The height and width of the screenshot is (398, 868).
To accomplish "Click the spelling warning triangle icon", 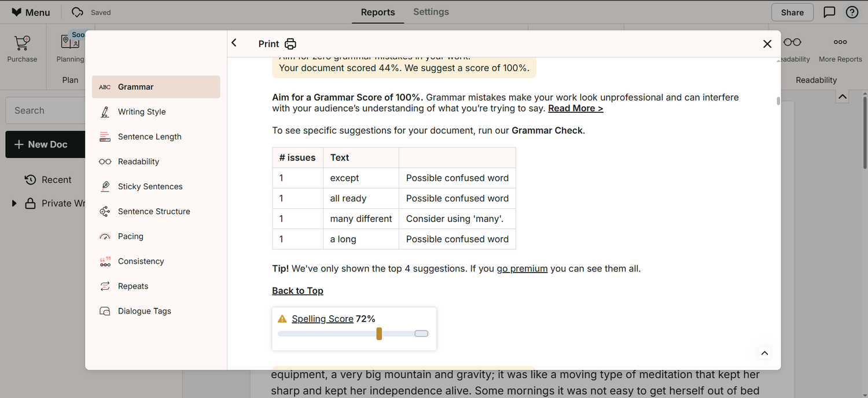I will 282,319.
